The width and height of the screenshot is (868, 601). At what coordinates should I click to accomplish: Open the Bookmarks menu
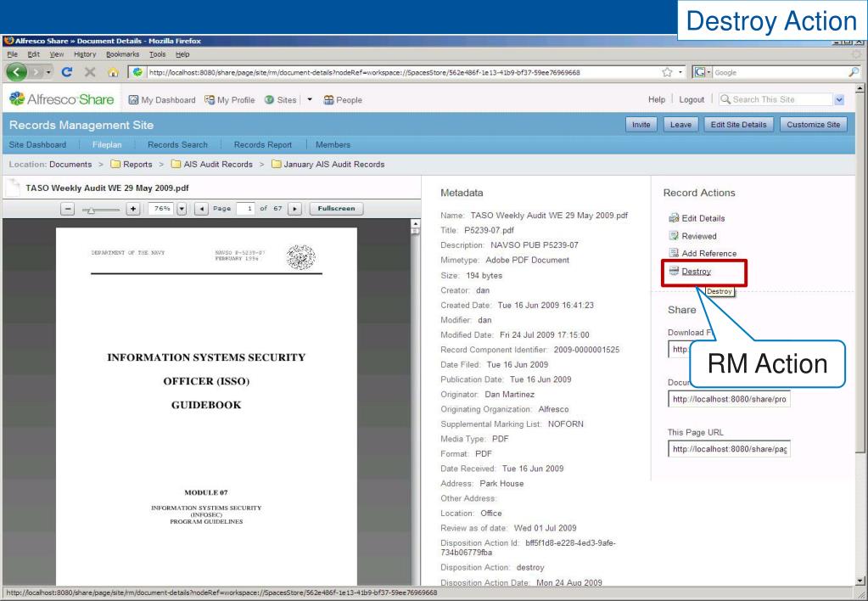point(123,54)
